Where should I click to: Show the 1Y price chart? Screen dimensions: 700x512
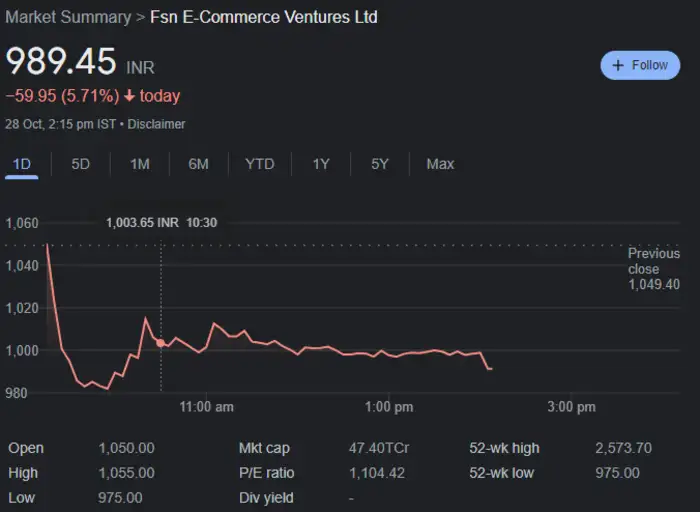click(320, 164)
